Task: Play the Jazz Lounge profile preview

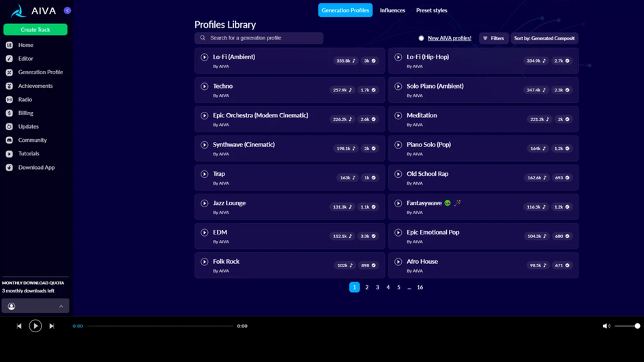Action: point(204,203)
